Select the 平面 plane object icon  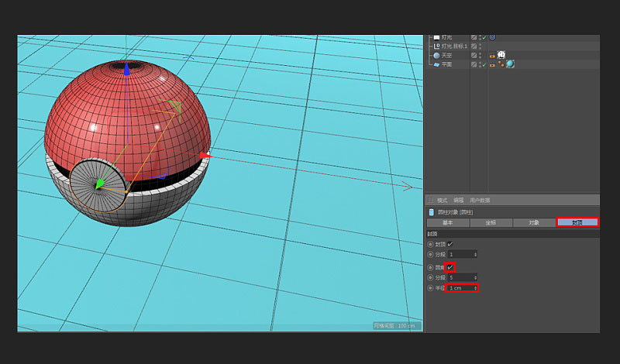point(436,64)
